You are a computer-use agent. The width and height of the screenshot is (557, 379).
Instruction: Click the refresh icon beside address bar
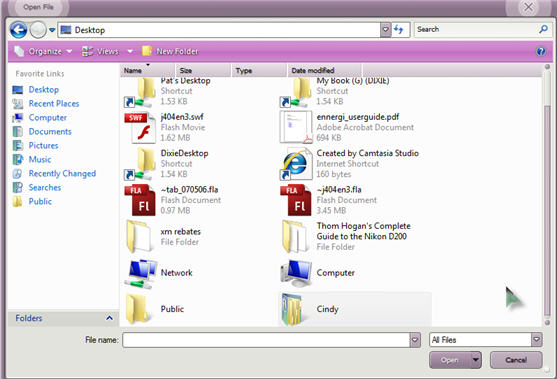(x=399, y=30)
